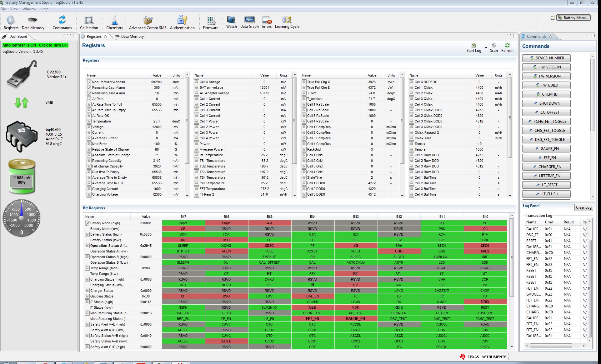
Task: Expand Battery Status (high) bit row
Action: point(88,234)
